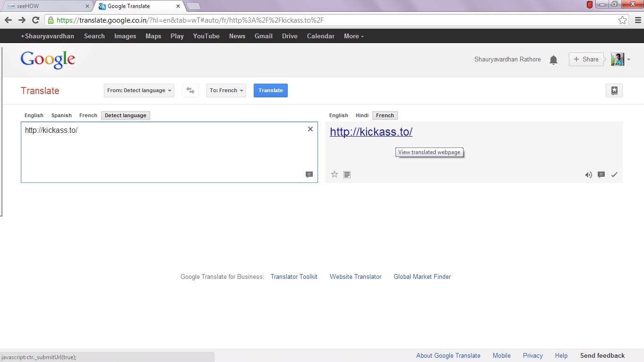Screen dimensions: 644x362
Task: Open the Global Market Finder link
Action: point(422,277)
